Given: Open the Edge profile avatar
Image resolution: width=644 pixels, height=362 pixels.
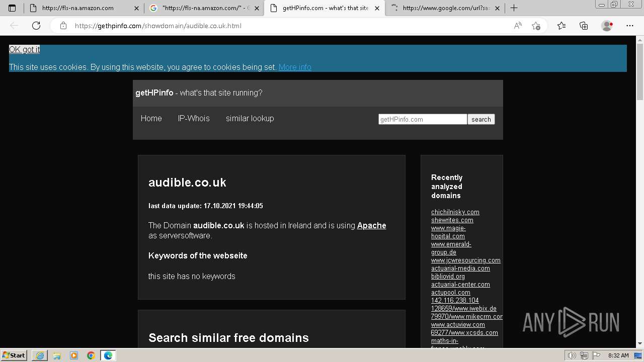Looking at the screenshot, I should pyautogui.click(x=607, y=26).
